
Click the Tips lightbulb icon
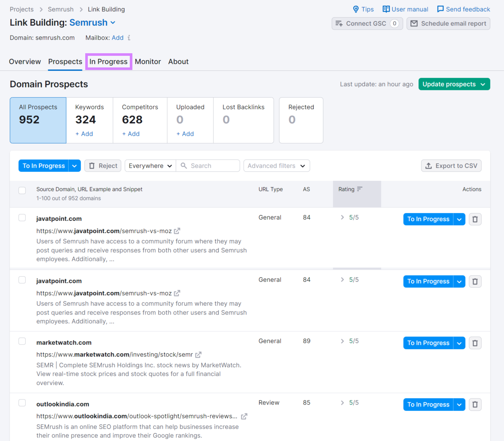click(x=356, y=9)
